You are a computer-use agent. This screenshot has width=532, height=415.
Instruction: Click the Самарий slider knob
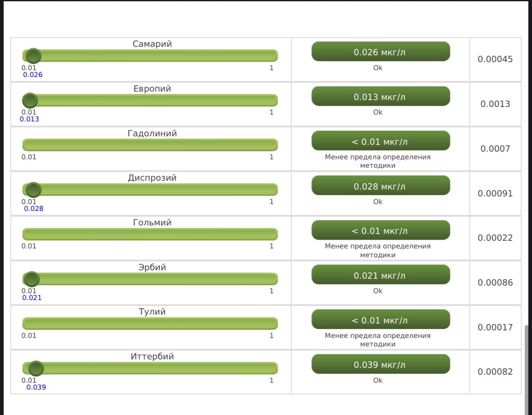tap(33, 56)
